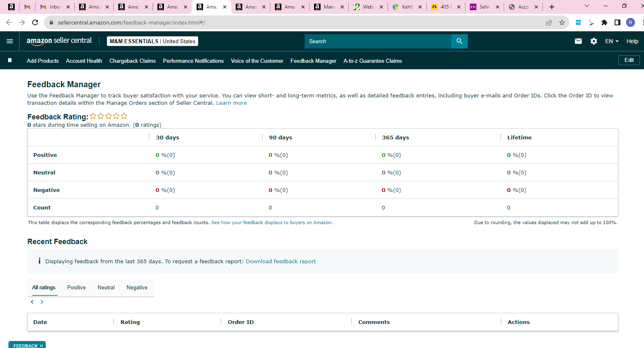Screen dimensions: 644x348
Task: Open the tab search chevron
Action: 587,6
